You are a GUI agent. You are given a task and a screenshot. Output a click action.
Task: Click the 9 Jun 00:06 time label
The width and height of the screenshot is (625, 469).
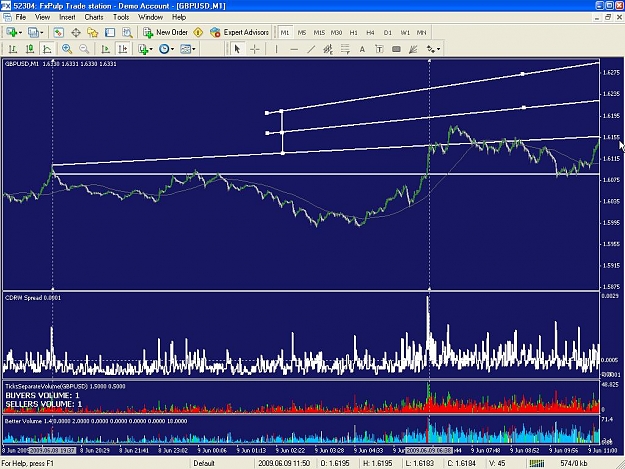point(212,450)
